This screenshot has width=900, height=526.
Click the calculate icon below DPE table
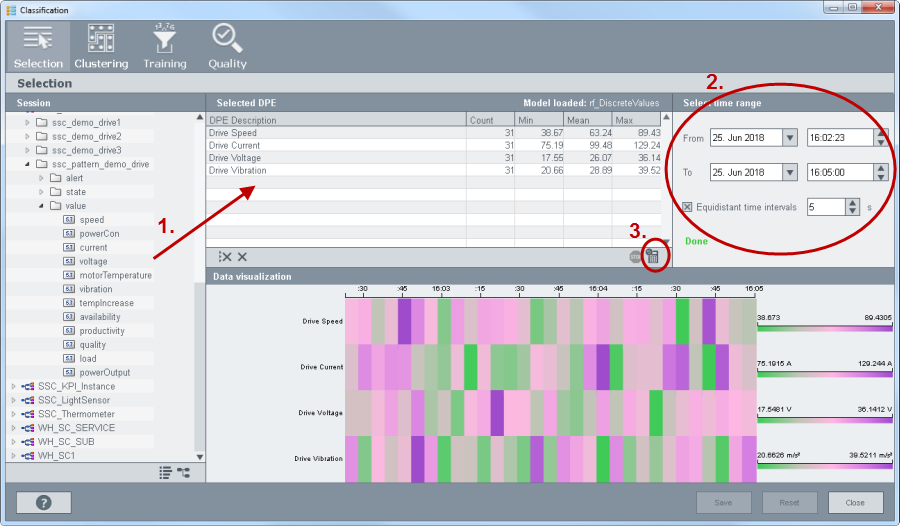[x=653, y=257]
